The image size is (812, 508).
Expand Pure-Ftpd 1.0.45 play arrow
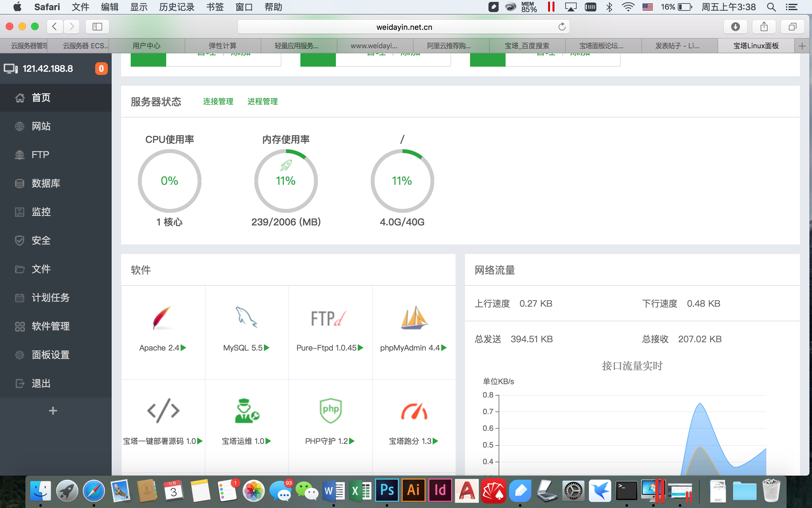[x=361, y=348]
